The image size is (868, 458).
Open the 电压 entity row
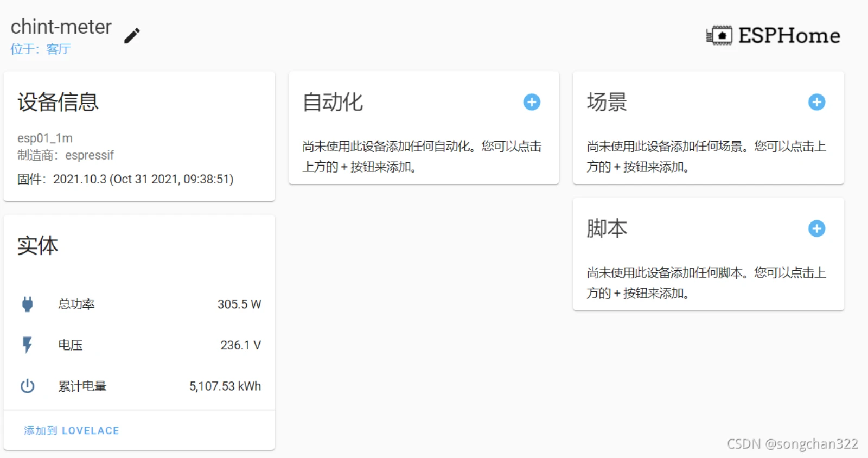(x=71, y=345)
